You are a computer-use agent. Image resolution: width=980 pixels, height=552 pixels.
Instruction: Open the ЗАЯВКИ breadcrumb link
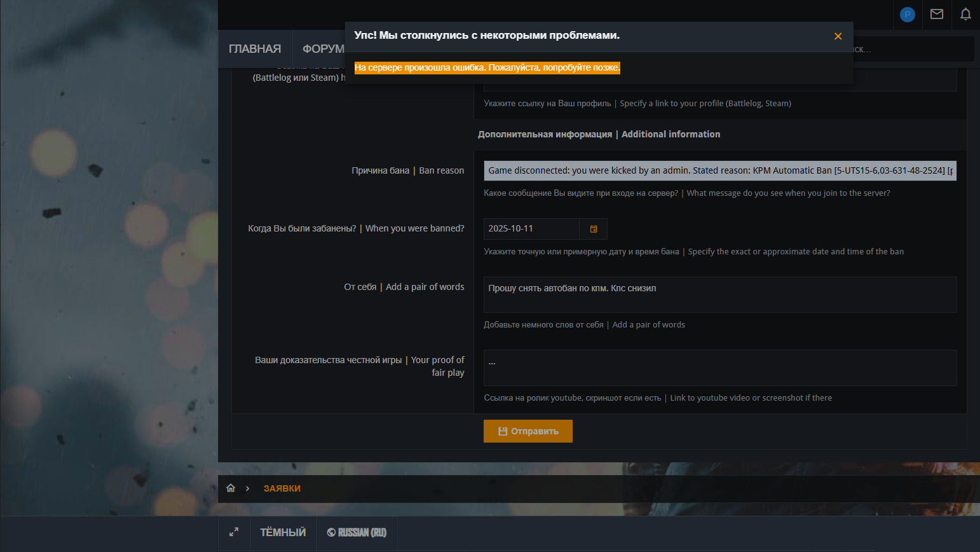(x=282, y=488)
